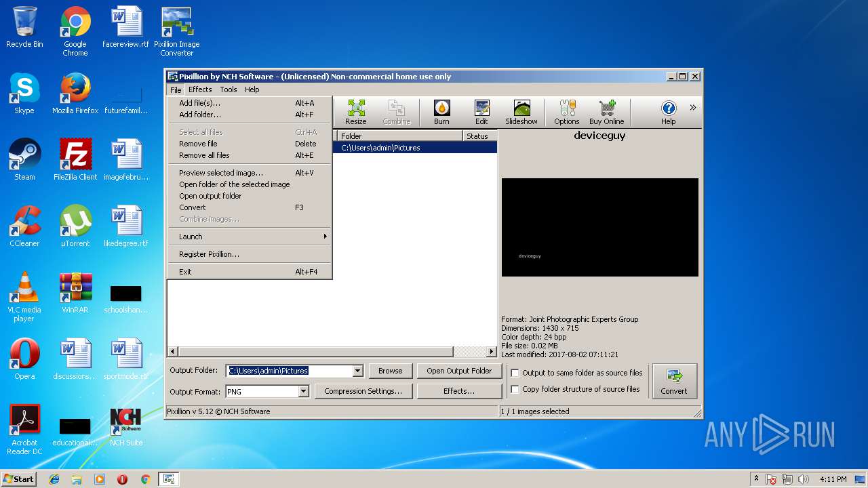Choose Open folder of the selected image
The height and width of the screenshot is (488, 868).
tap(249, 184)
